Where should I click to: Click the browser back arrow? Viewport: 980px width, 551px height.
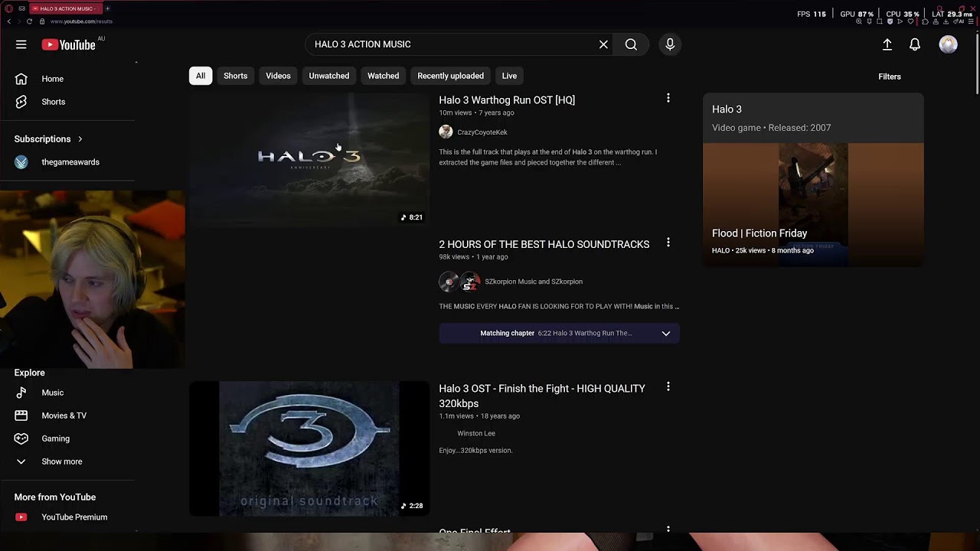(9, 21)
